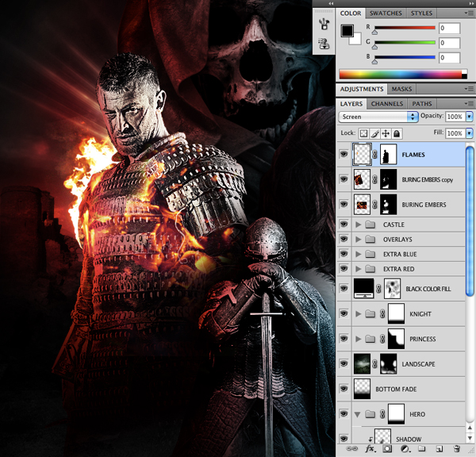Switch to the Channels tab
The image size is (476, 457).
click(x=386, y=104)
